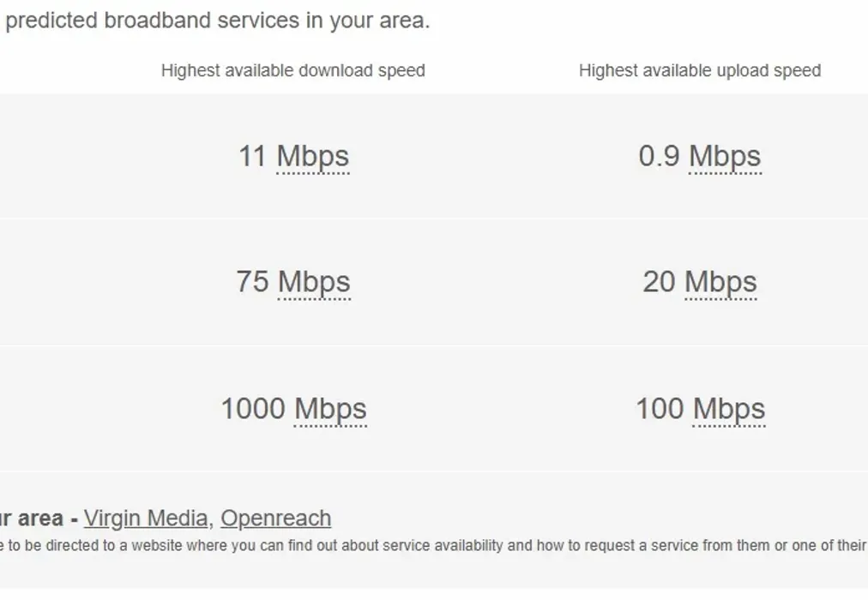This screenshot has height=600, width=868.
Task: Open the Openreach provider link
Action: [x=275, y=519]
